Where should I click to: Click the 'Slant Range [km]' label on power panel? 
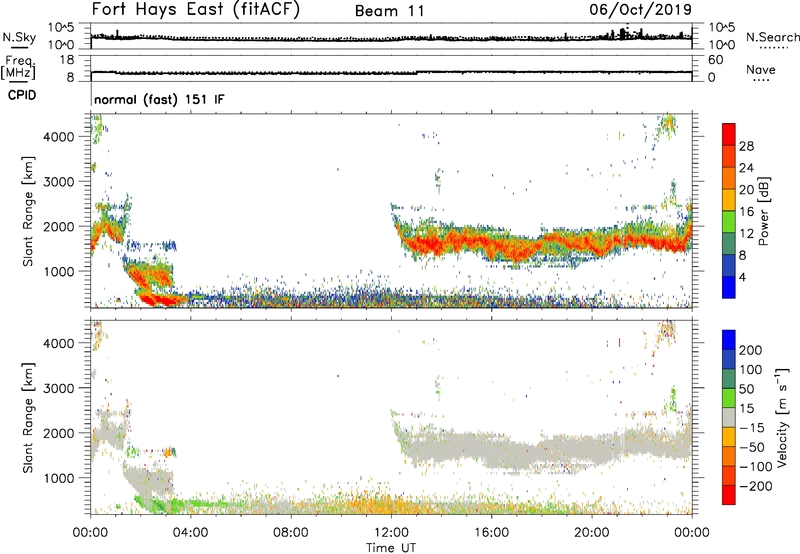(x=28, y=212)
